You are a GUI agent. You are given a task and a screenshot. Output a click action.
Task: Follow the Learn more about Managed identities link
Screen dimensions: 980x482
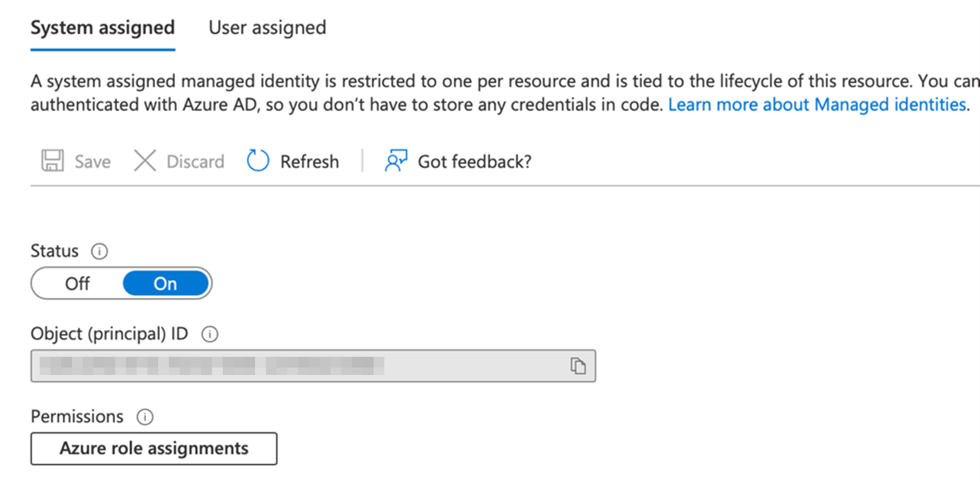[817, 105]
